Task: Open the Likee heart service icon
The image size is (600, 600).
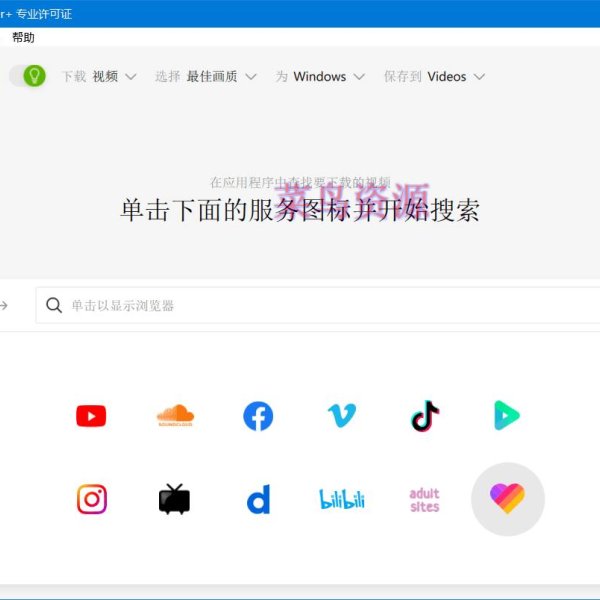Action: (507, 499)
